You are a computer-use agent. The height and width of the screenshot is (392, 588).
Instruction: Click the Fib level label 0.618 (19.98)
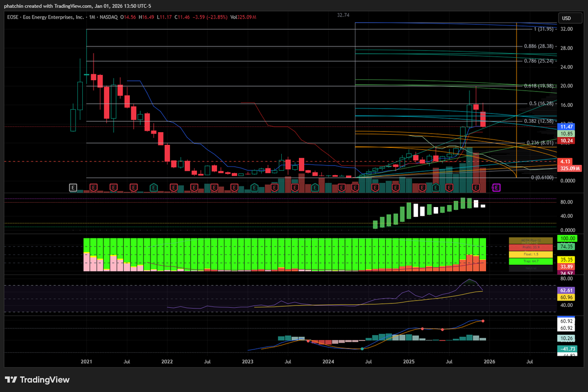(x=538, y=86)
